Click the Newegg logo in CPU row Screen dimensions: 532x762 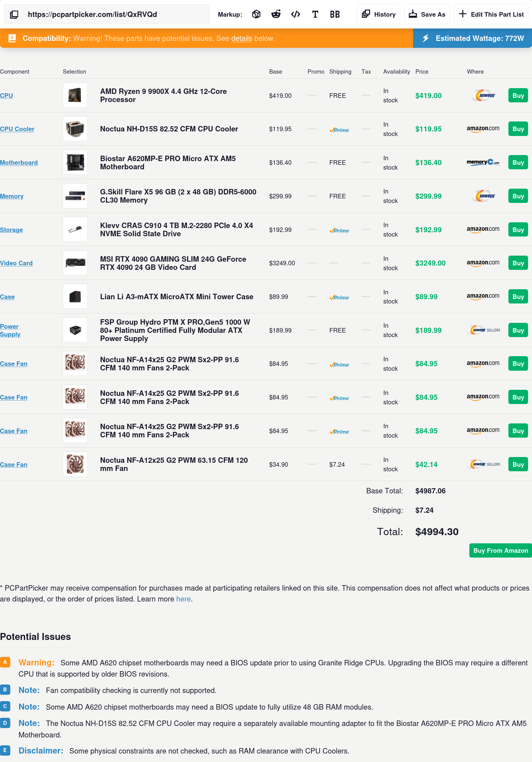pyautogui.click(x=483, y=96)
